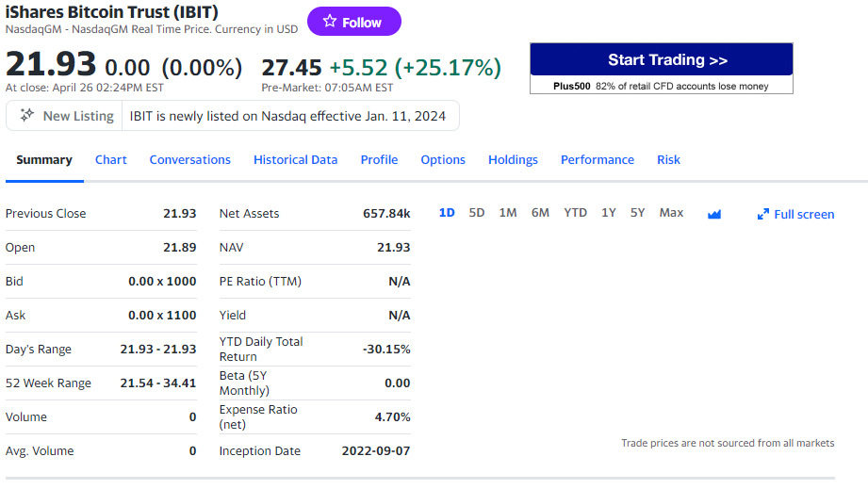Click the PE Ratio (TTM) label
This screenshot has width=868, height=489.
pos(260,282)
